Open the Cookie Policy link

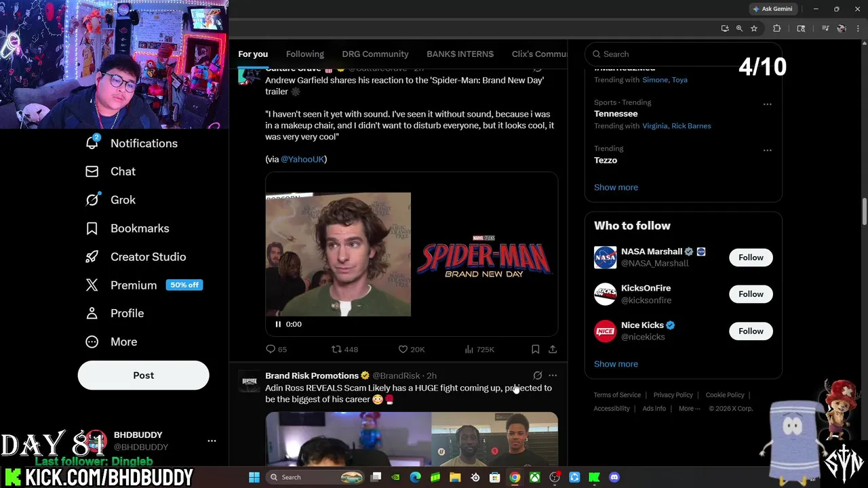[x=725, y=394]
